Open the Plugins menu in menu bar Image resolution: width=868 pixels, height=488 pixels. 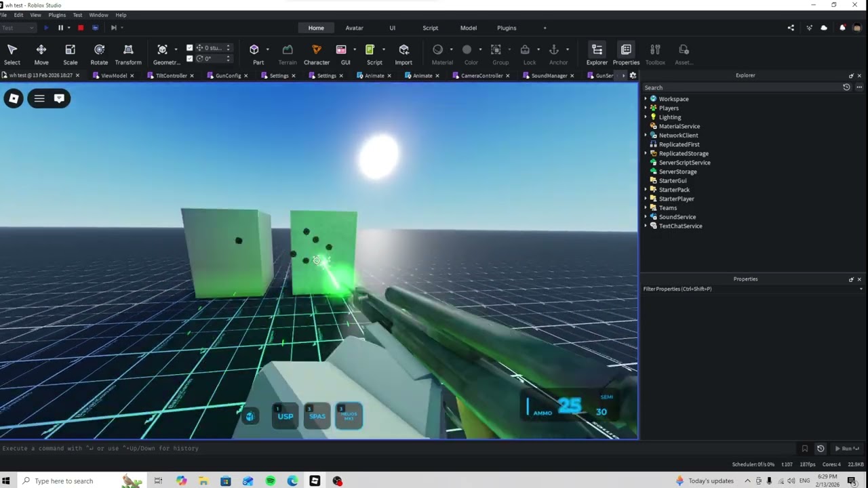point(57,15)
